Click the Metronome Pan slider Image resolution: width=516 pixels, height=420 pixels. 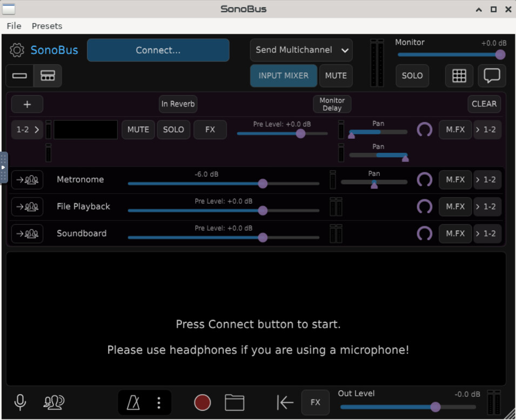[x=374, y=183]
